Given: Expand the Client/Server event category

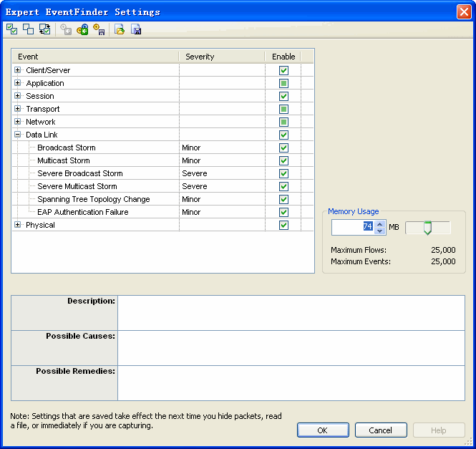Looking at the screenshot, I should coord(18,70).
